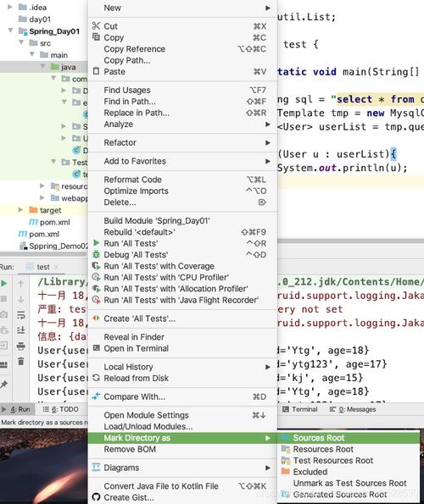Screen dimensions: 424x504
Task: Open the 6: TODO tool tab
Action: click(x=61, y=409)
